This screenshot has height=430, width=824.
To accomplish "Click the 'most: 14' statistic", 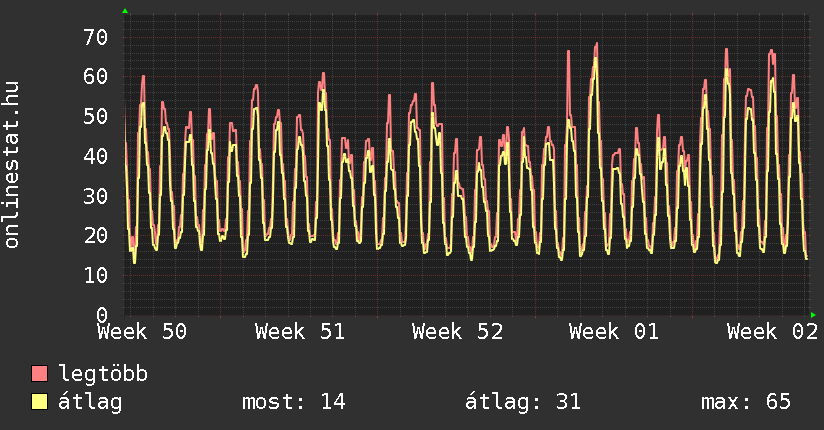I will (293, 402).
